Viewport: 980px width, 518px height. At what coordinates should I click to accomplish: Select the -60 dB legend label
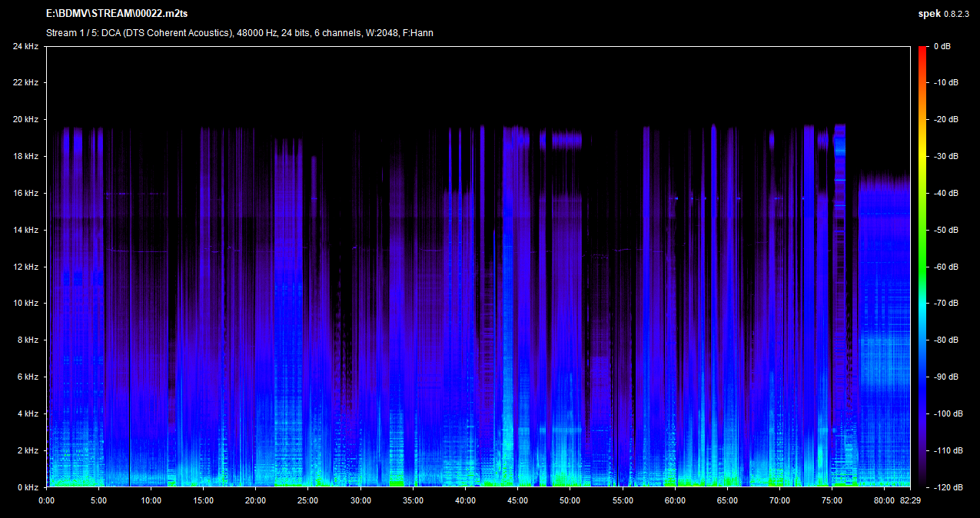946,267
